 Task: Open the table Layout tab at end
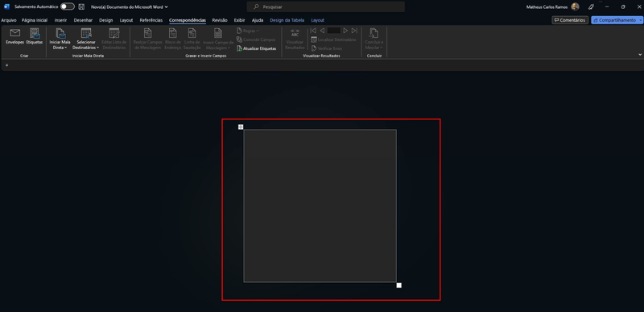tap(317, 20)
